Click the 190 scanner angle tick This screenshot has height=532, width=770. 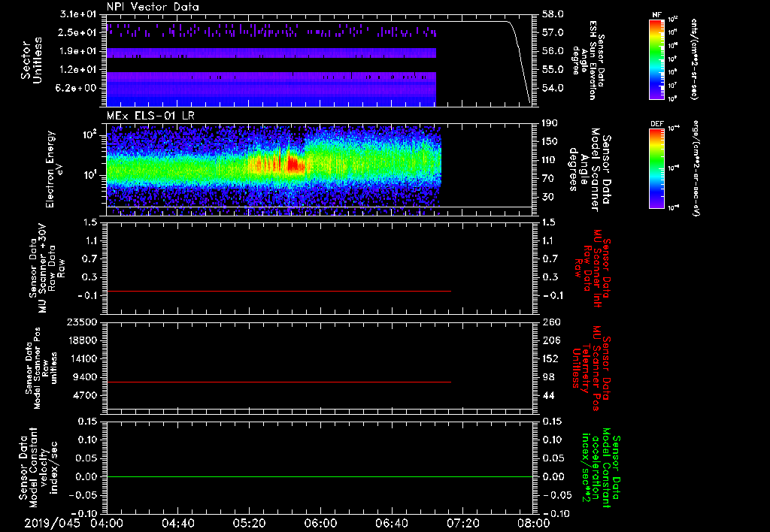[x=551, y=123]
